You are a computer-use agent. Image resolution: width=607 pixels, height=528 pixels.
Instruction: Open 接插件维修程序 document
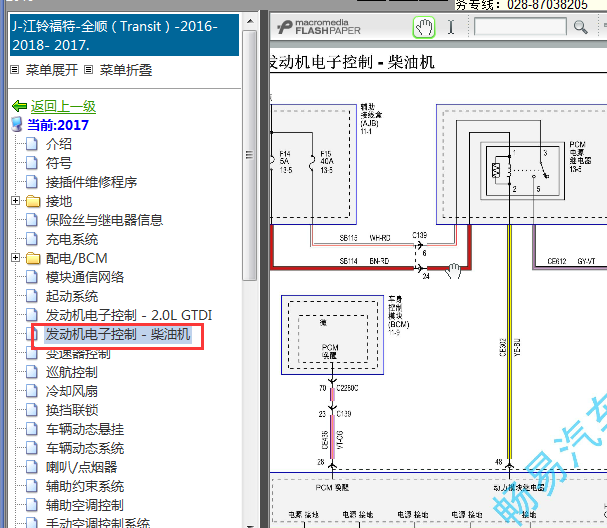pyautogui.click(x=91, y=182)
